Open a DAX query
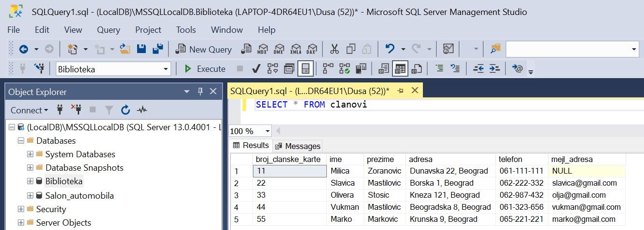 click(311, 49)
